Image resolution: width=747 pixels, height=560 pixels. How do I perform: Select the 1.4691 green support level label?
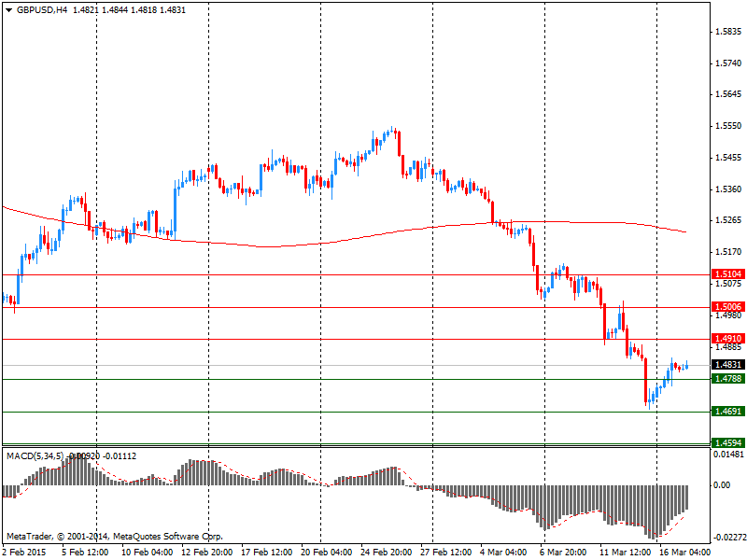point(728,411)
